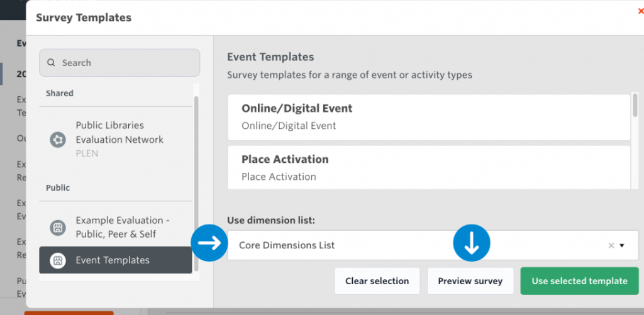Click the Preview survey button
This screenshot has width=644, height=315.
(x=470, y=281)
